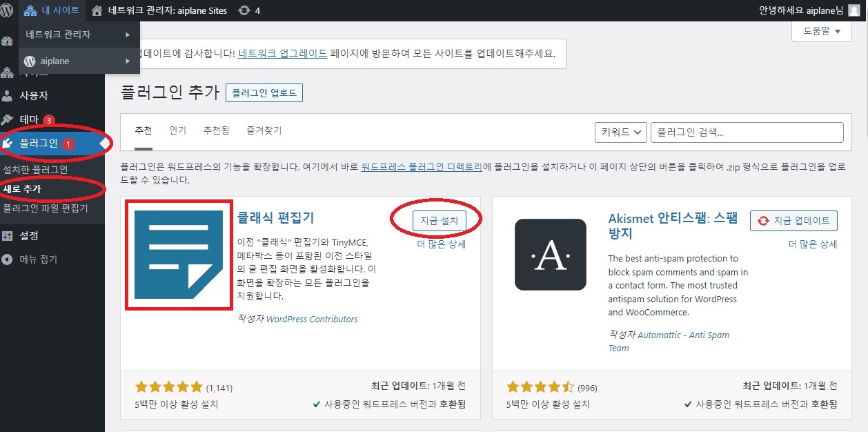Screen dimensions: 868x432
Task: Open 더 많은 상세 for 클래식 편집기
Action: [442, 244]
